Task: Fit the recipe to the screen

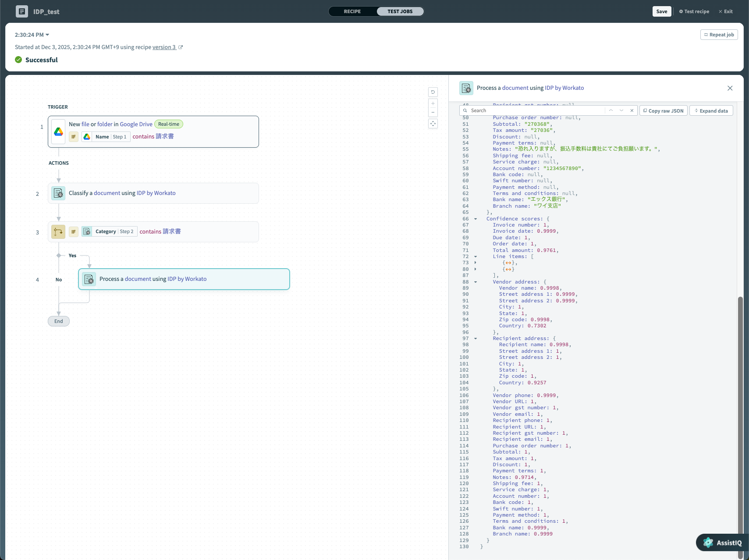Action: [x=433, y=124]
